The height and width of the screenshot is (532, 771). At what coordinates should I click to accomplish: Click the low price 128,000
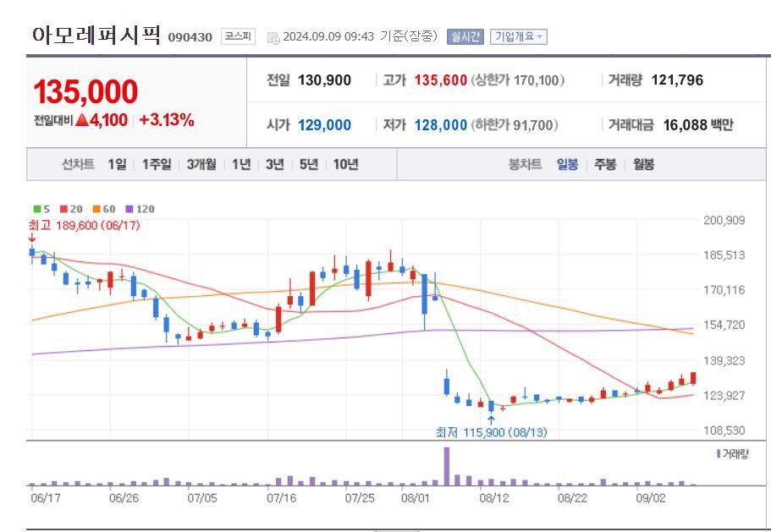(x=441, y=125)
